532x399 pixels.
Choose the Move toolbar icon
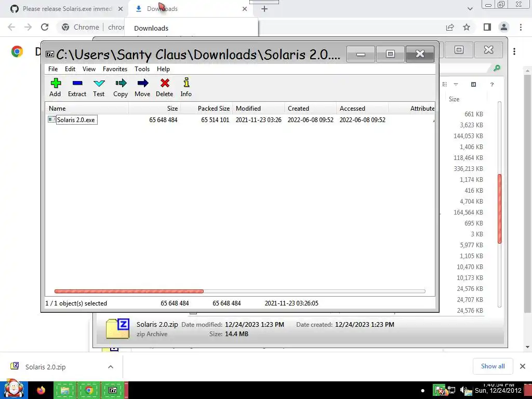pyautogui.click(x=142, y=87)
